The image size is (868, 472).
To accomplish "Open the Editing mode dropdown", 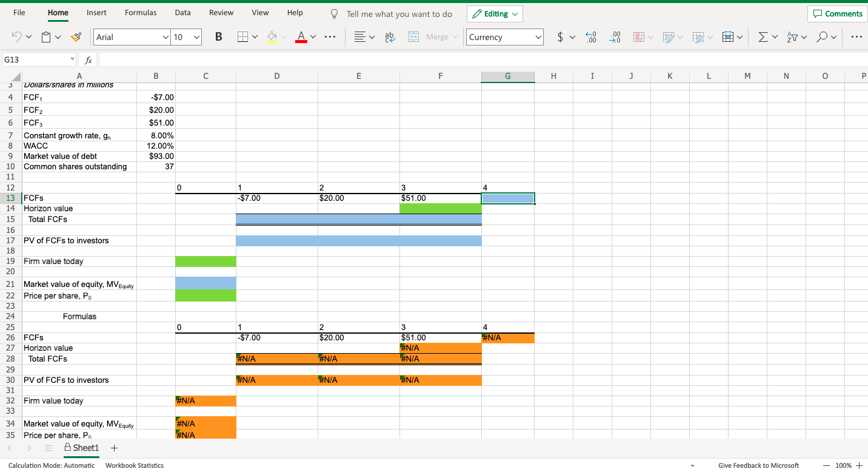I will (x=495, y=13).
